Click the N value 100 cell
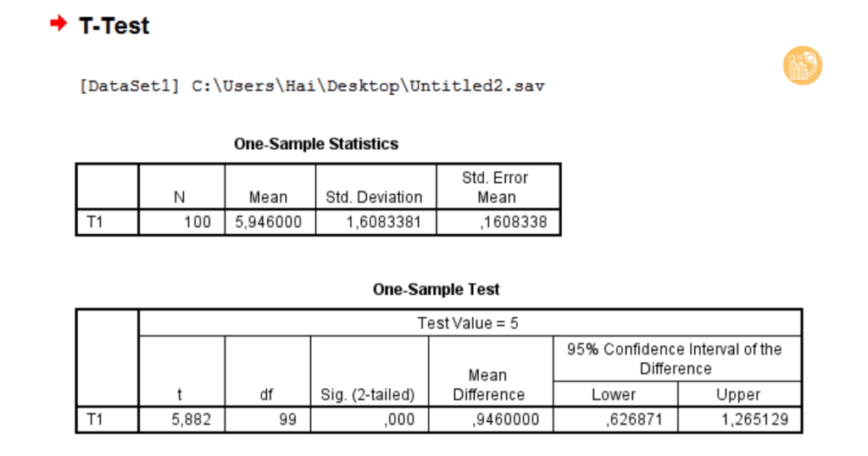 pos(197,222)
